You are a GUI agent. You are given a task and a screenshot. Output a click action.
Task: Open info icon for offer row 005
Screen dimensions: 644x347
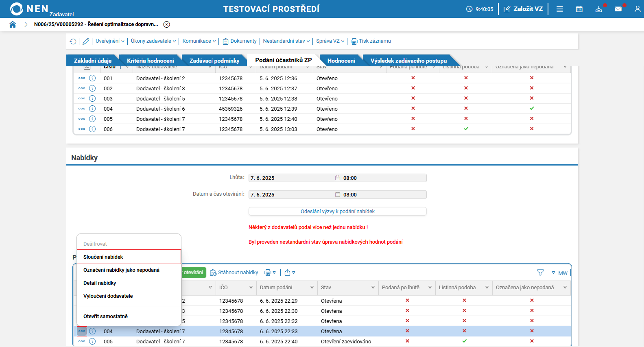92,341
